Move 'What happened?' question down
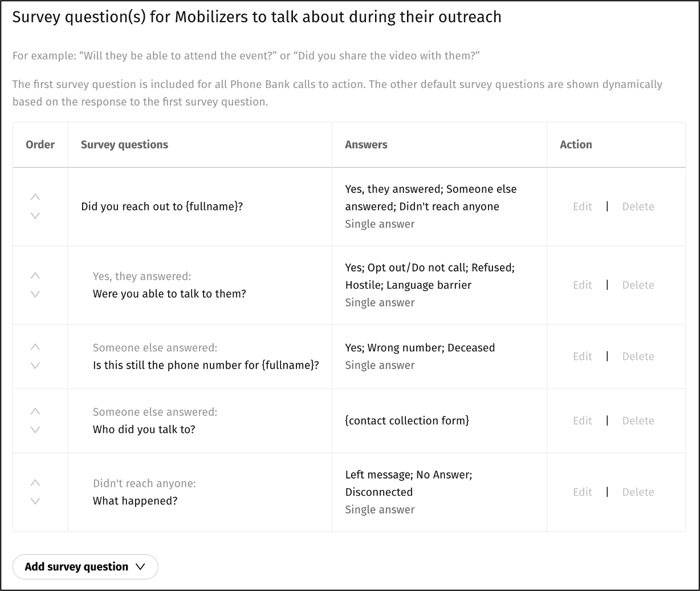This screenshot has width=700, height=591. [35, 501]
